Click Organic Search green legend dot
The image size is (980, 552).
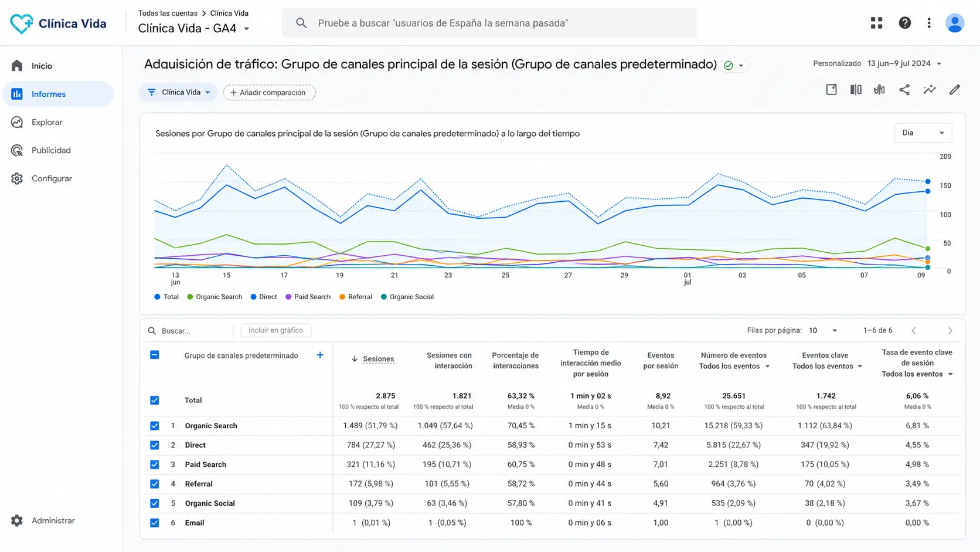(x=190, y=297)
